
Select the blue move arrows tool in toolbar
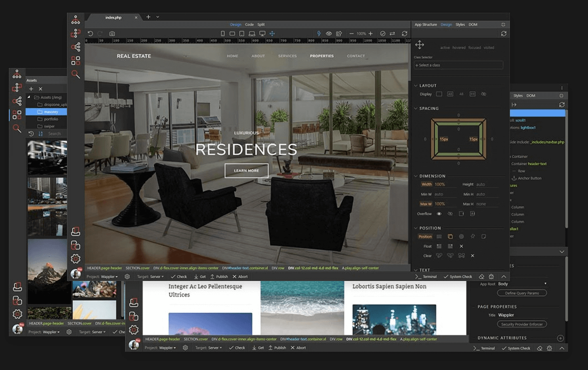click(272, 33)
